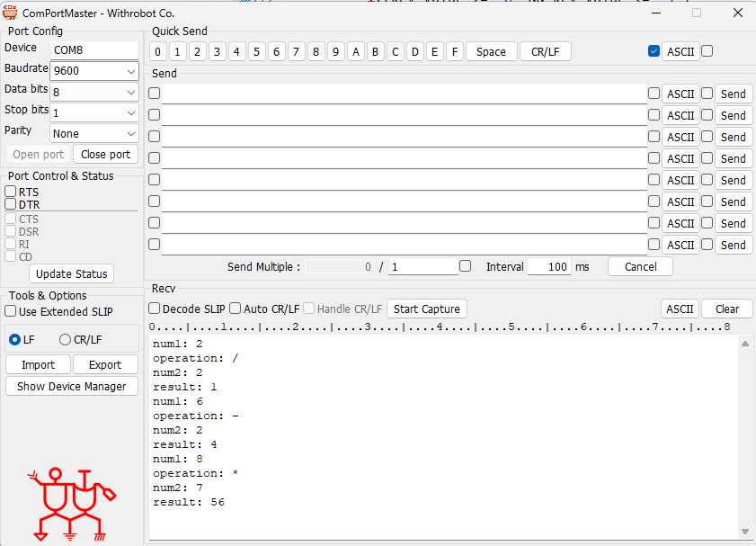Click the Update Status button
The image size is (756, 546).
[71, 274]
